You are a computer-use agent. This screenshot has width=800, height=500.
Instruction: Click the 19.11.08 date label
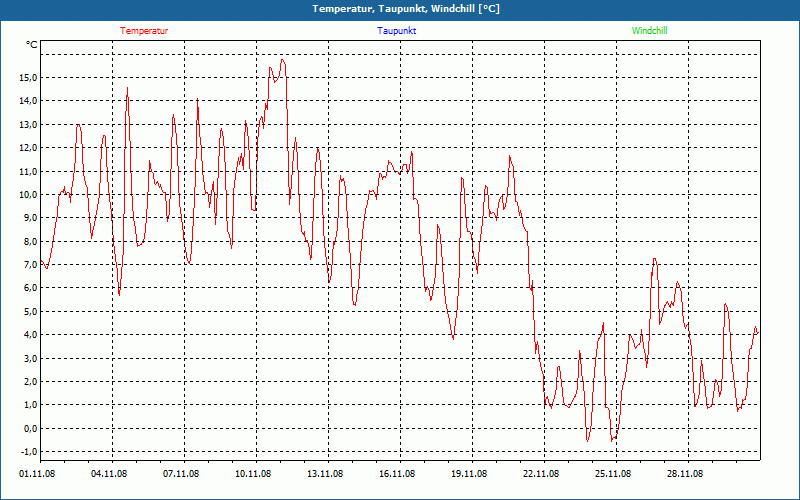469,474
